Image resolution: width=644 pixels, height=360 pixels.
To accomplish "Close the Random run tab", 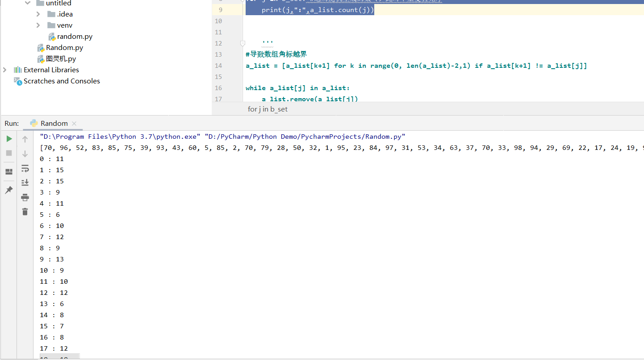I will point(74,124).
